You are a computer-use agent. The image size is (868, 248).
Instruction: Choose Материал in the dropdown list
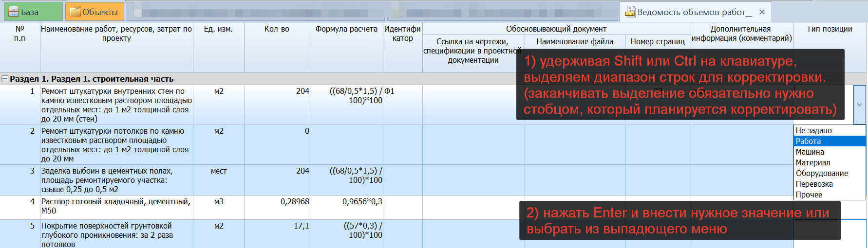click(x=830, y=162)
